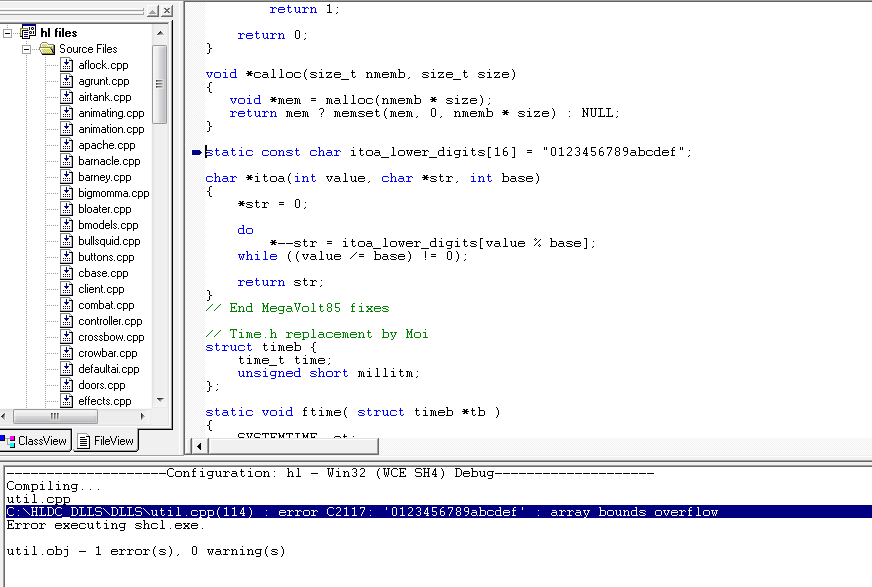This screenshot has width=872, height=587.
Task: Select barnacle.cpp file name in tree
Action: [110, 161]
